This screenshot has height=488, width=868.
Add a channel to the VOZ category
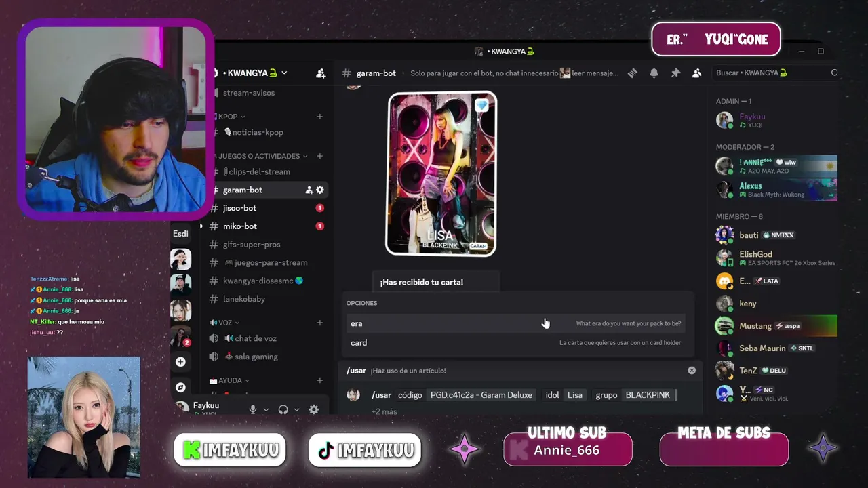(x=319, y=323)
